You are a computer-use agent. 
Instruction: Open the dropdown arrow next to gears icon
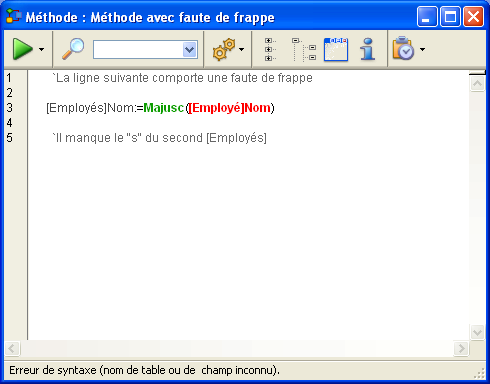[242, 49]
